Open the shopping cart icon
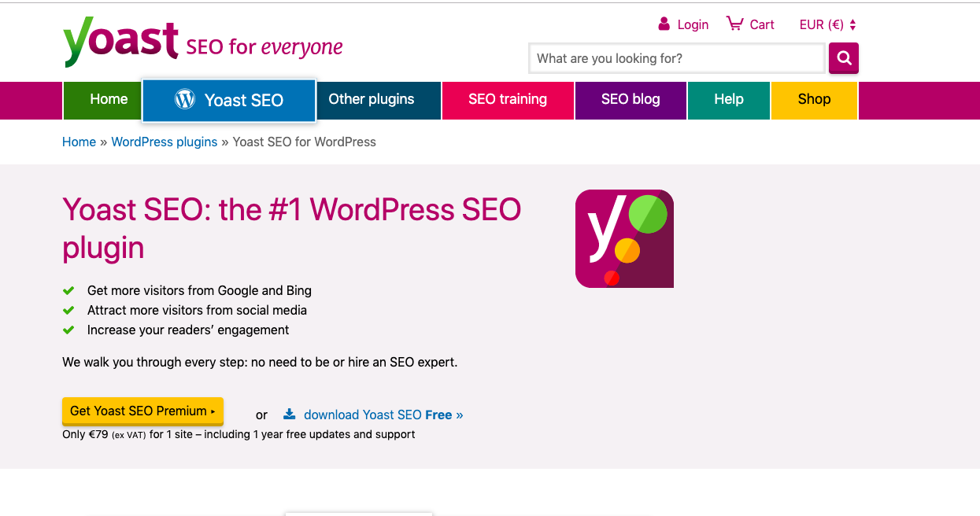This screenshot has height=516, width=980. [733, 24]
